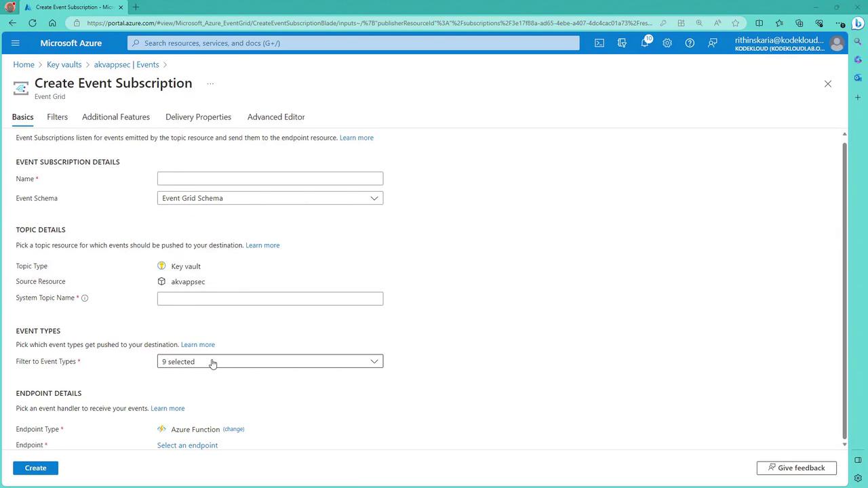Open the browser read aloud icon
This screenshot has height=488, width=868.
(717, 23)
